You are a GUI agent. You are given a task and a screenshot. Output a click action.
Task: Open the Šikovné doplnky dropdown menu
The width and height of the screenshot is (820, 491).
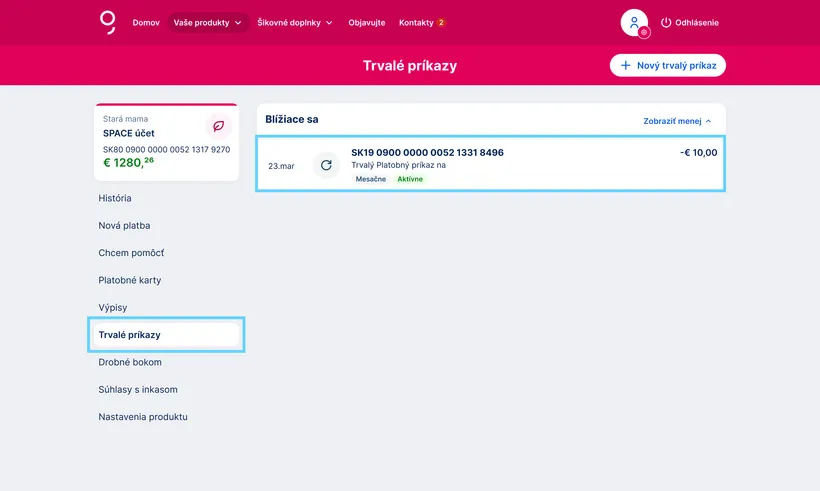[x=295, y=23]
